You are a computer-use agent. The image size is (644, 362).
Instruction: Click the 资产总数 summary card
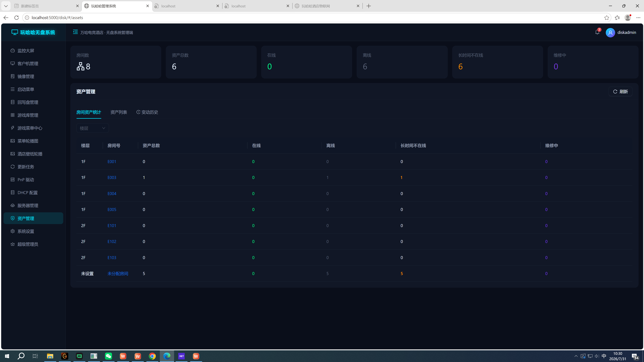211,62
